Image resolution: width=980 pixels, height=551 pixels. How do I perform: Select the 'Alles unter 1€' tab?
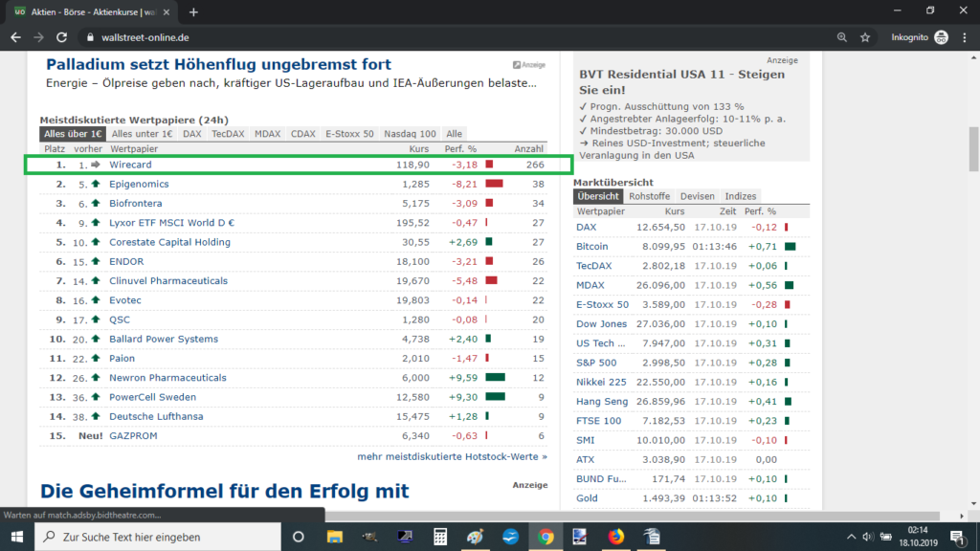coord(142,134)
